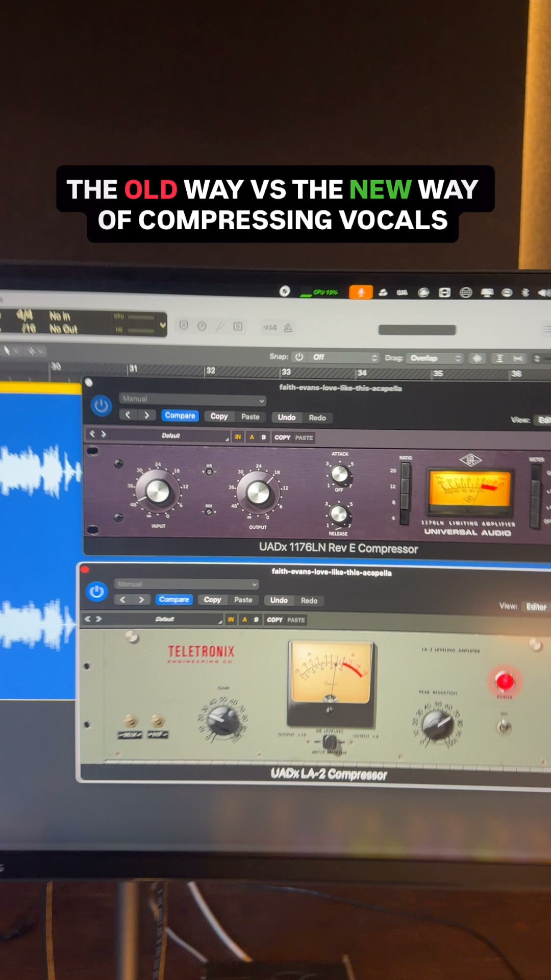Image resolution: width=551 pixels, height=980 pixels.
Task: Click Compare in the LA-2 plugin window
Action: [174, 600]
